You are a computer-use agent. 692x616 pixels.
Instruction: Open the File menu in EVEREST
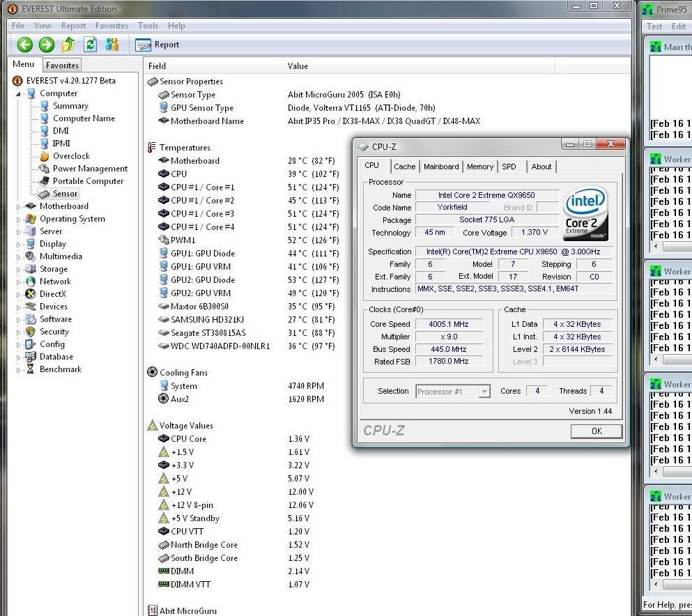(x=18, y=26)
